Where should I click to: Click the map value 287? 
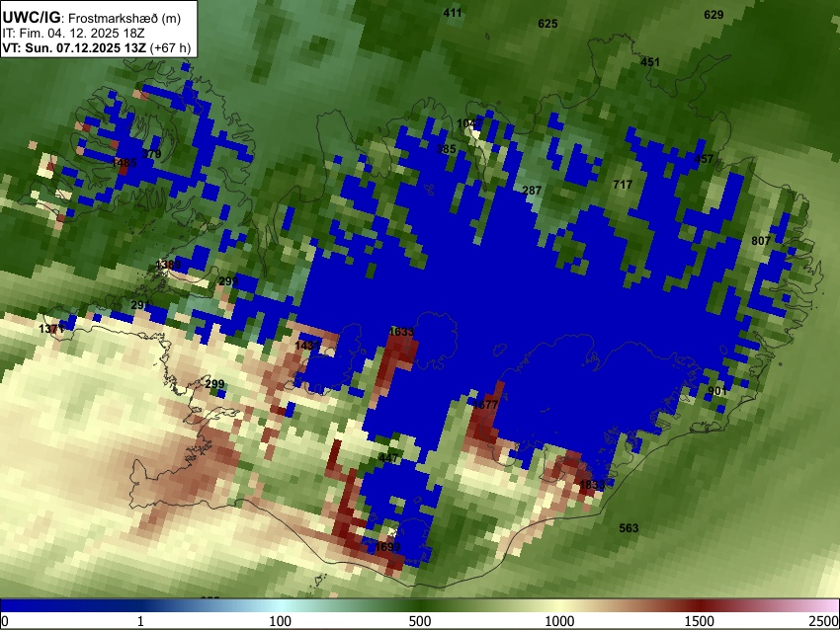[532, 191]
